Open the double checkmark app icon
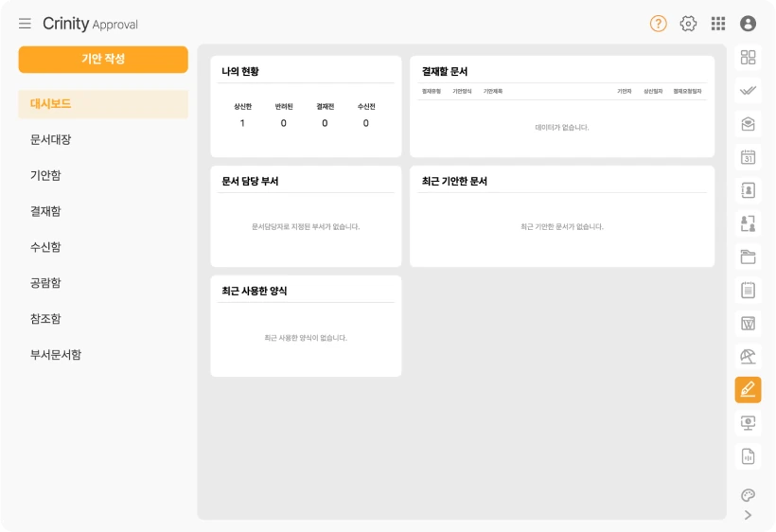Image resolution: width=776 pixels, height=532 pixels. [748, 91]
